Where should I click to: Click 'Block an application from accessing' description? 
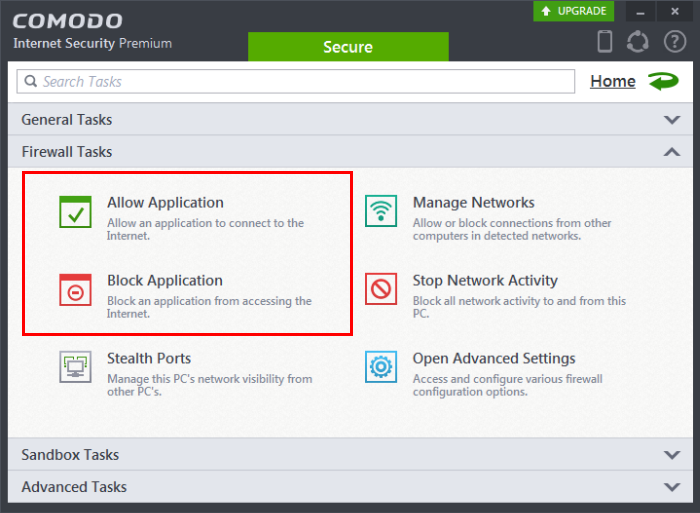209,307
